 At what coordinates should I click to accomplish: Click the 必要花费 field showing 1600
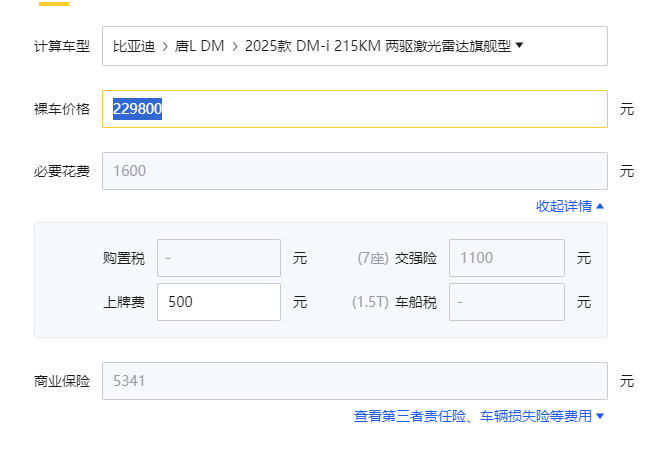(x=354, y=171)
